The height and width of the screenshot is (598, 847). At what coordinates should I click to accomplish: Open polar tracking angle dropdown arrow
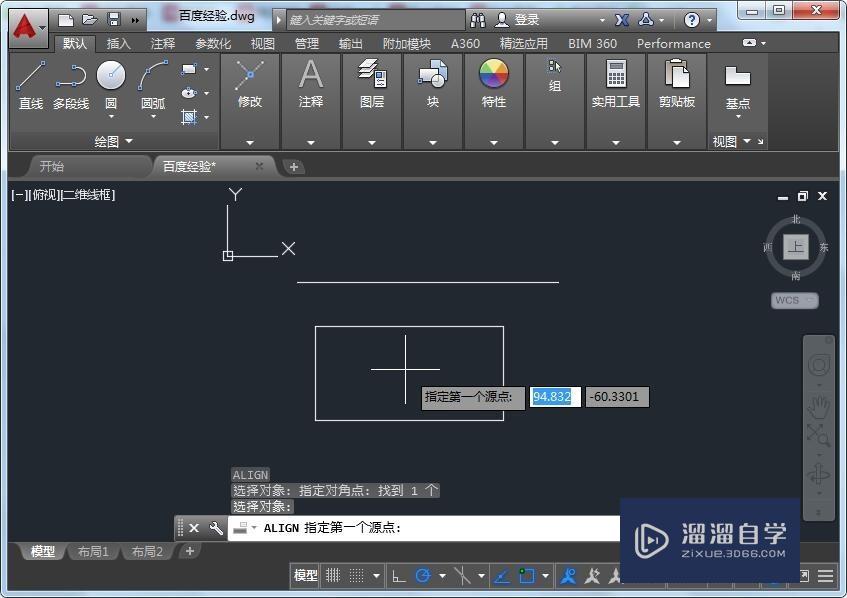click(442, 576)
